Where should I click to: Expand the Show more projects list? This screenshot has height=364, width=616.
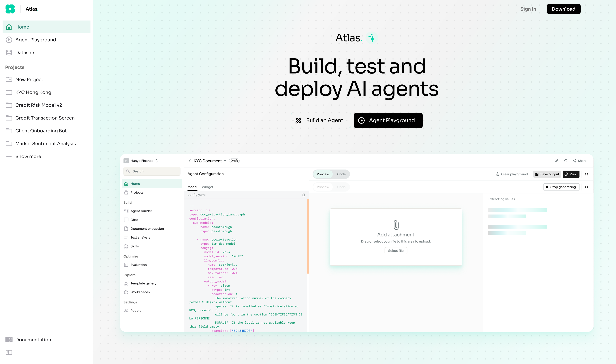pyautogui.click(x=46, y=156)
